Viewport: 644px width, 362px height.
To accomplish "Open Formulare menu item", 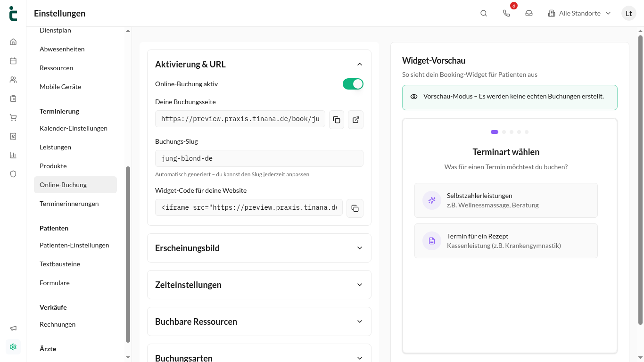I will pyautogui.click(x=75, y=283).
